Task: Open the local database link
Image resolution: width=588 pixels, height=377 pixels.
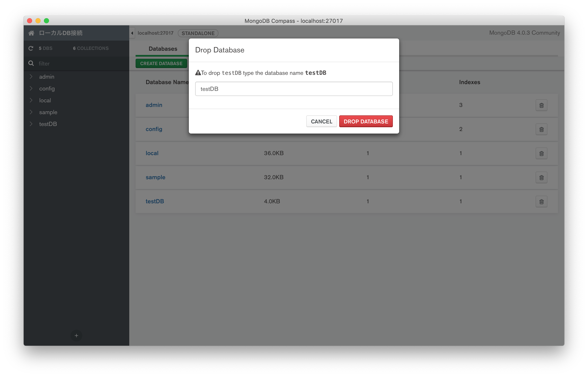Action: tap(152, 153)
